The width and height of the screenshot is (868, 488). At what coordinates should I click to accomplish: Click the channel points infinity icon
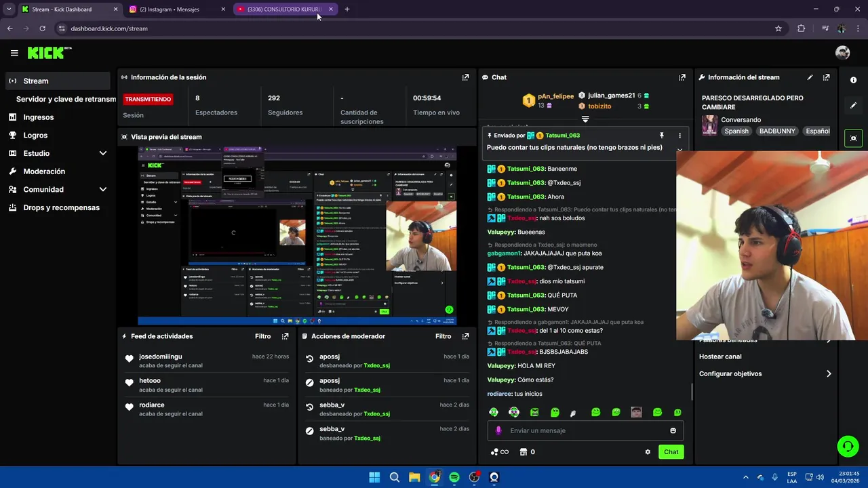point(500,452)
